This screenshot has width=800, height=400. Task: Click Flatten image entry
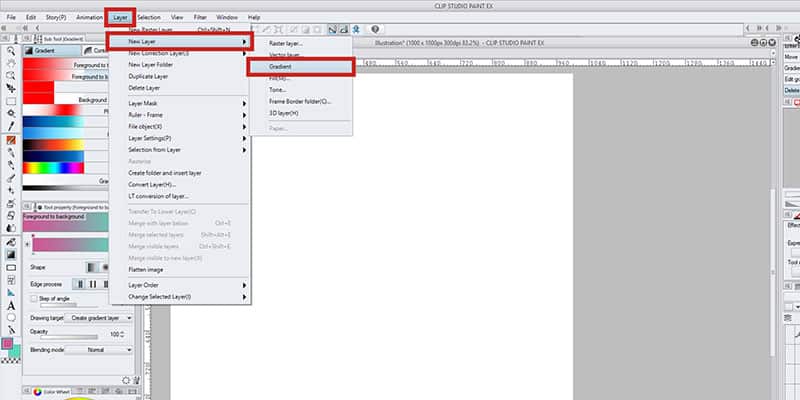[x=180, y=269]
